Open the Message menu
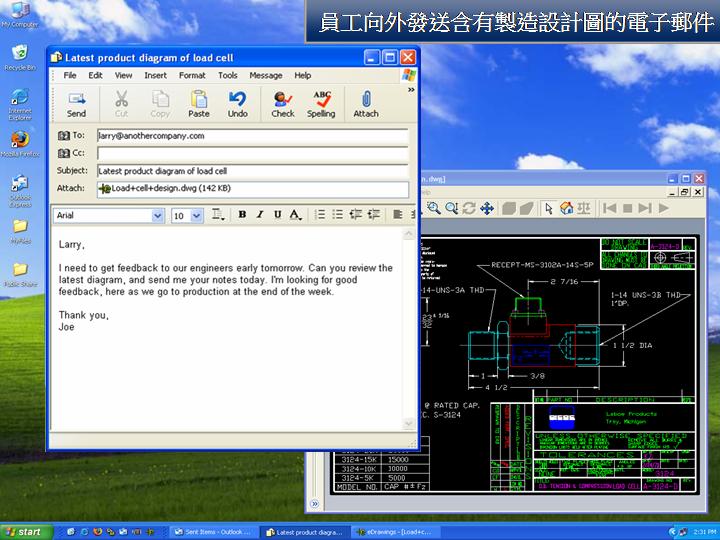This screenshot has width=720, height=540. point(265,75)
